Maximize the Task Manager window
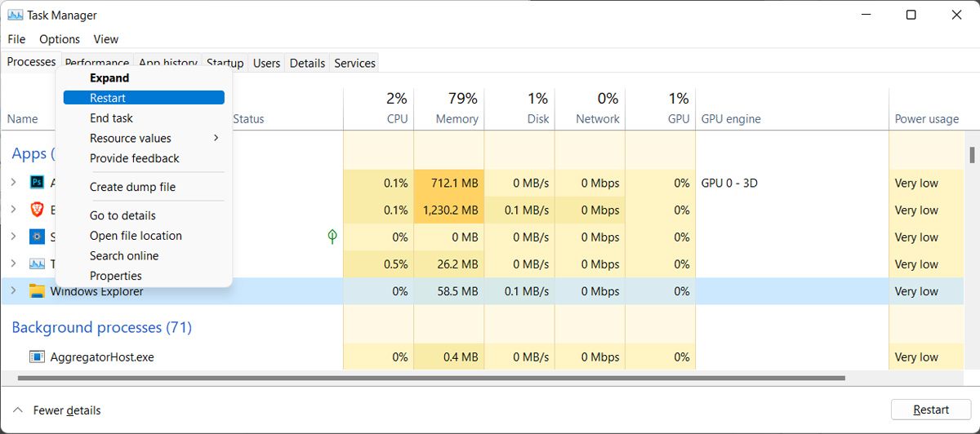This screenshot has width=980, height=434. 911,15
